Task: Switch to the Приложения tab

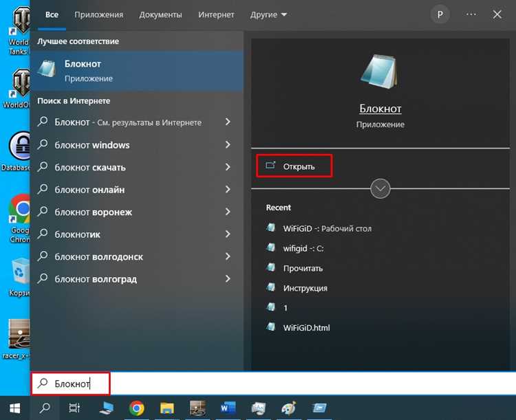Action: coord(98,15)
